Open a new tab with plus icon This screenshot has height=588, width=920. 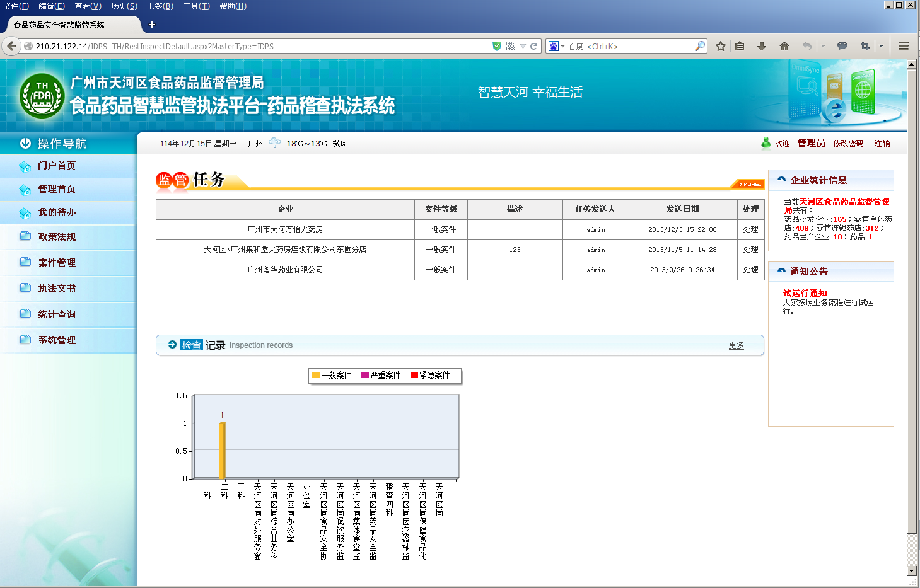152,25
